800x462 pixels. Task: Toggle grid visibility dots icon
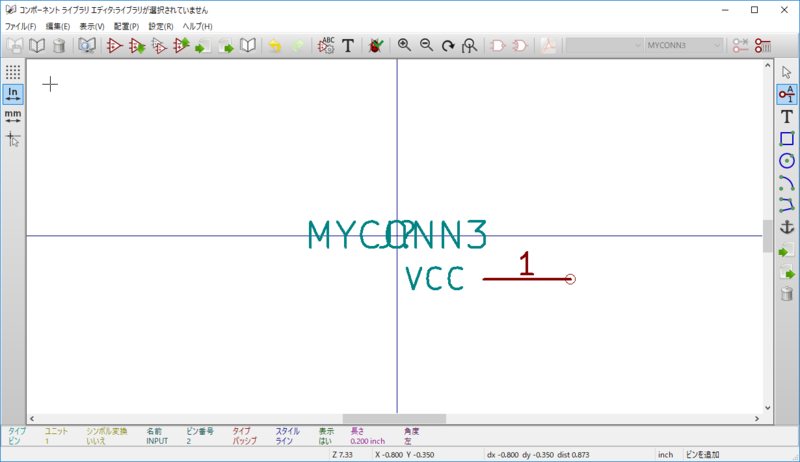click(13, 72)
